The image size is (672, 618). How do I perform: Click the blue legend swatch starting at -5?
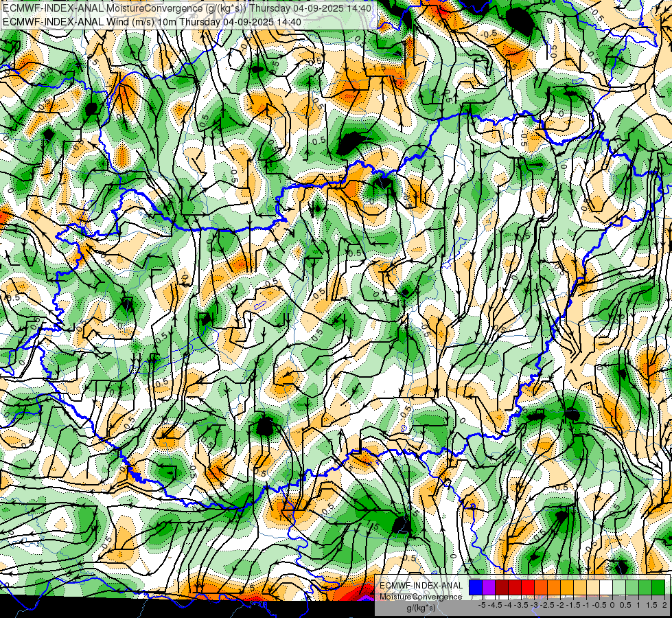pos(476,587)
